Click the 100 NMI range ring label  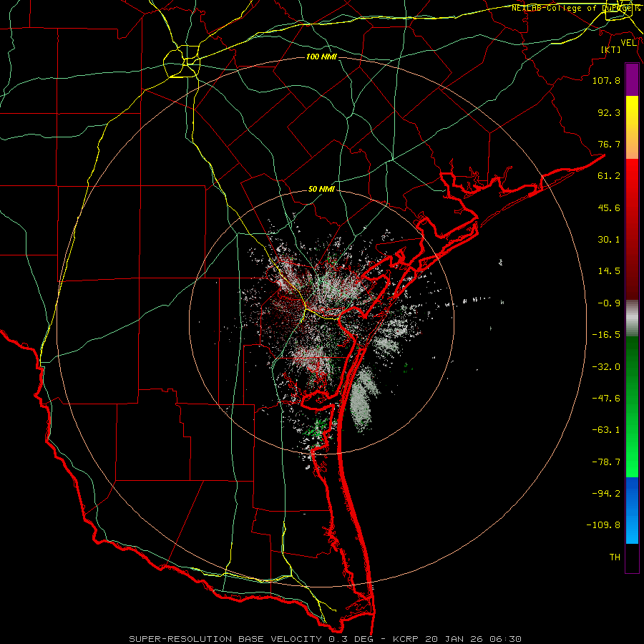coord(321,57)
